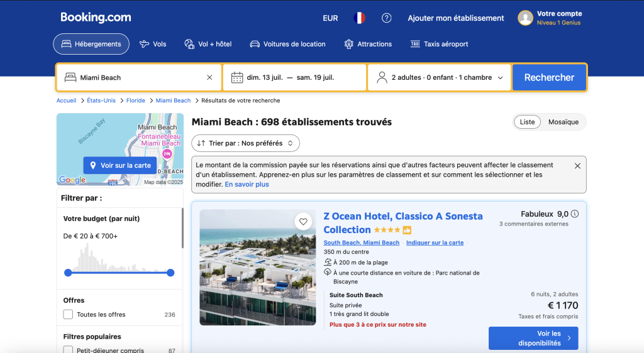Click Floride breadcrumb link

pos(136,100)
